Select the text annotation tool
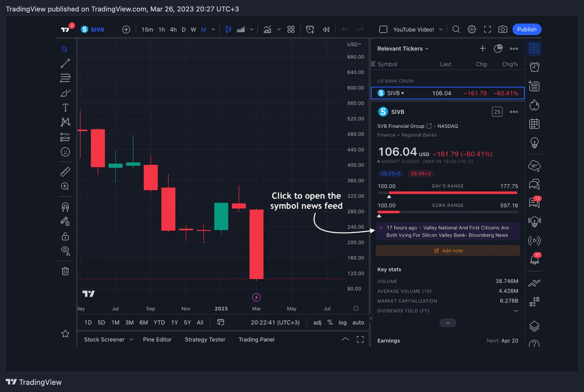This screenshot has height=392, width=584. (x=65, y=108)
